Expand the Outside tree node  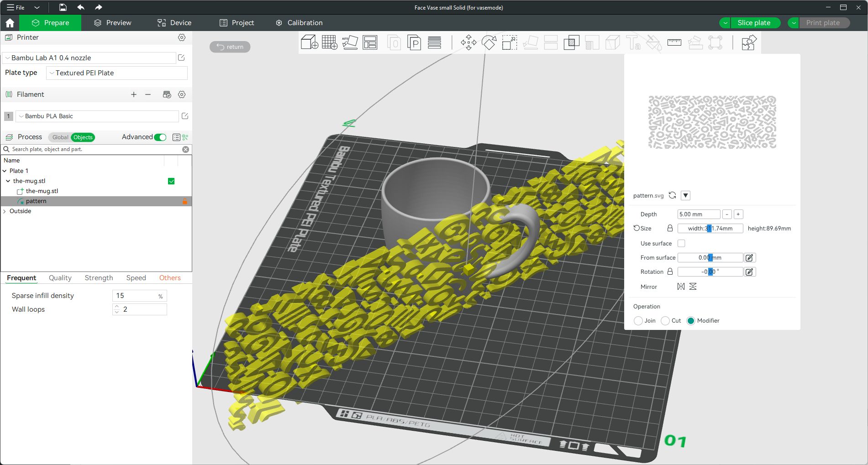coord(5,211)
